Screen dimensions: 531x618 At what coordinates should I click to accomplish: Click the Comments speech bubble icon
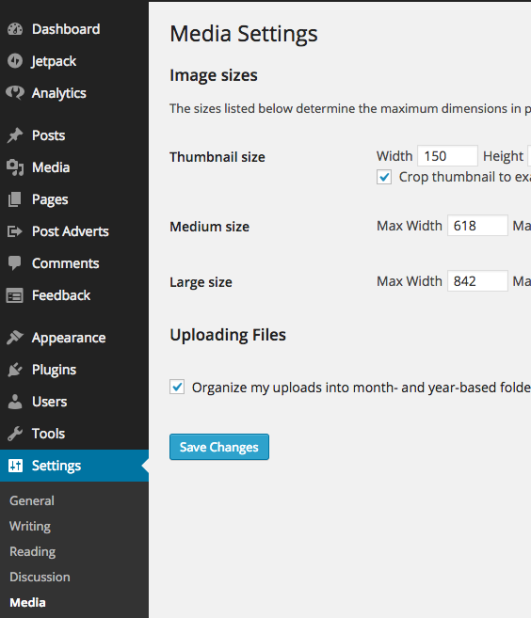pos(15,263)
